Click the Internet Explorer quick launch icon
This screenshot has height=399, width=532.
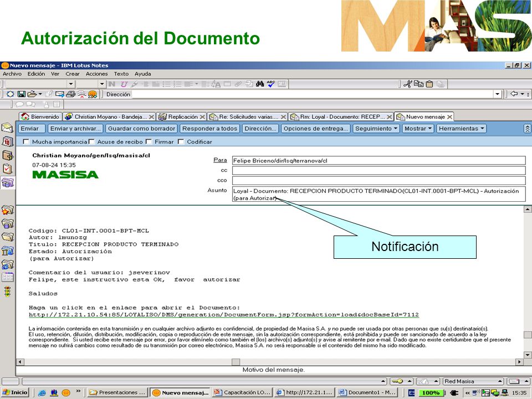42,392
